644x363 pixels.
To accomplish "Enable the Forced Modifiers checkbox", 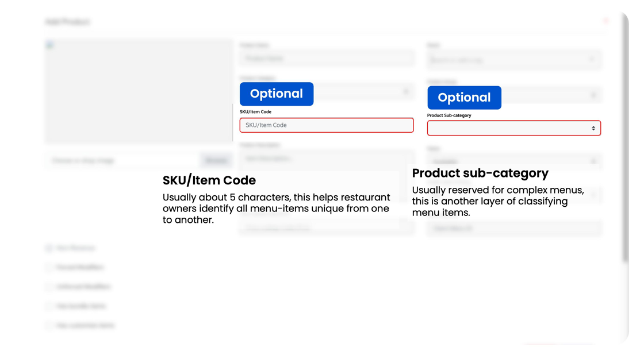I will pyautogui.click(x=49, y=267).
